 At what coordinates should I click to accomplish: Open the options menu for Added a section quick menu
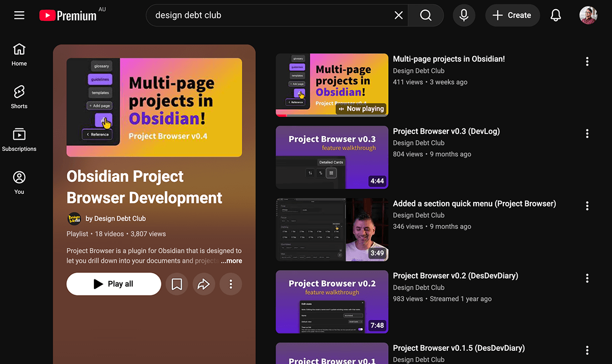click(587, 206)
